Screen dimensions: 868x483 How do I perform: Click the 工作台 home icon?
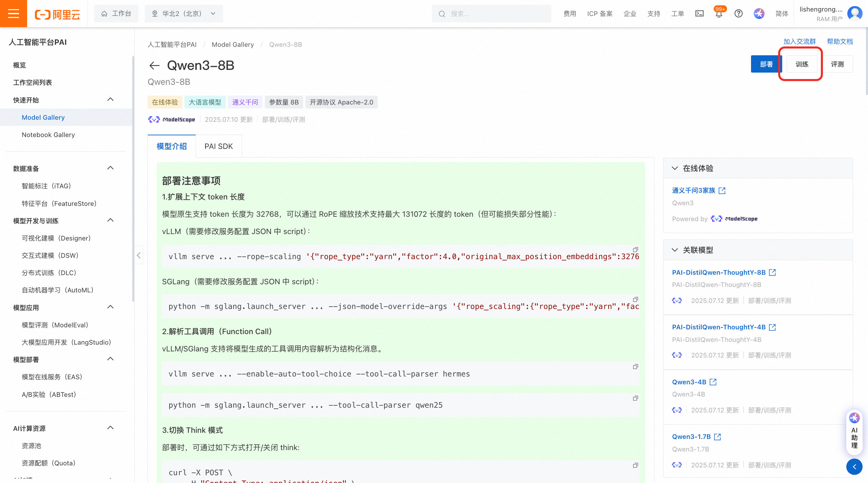104,14
